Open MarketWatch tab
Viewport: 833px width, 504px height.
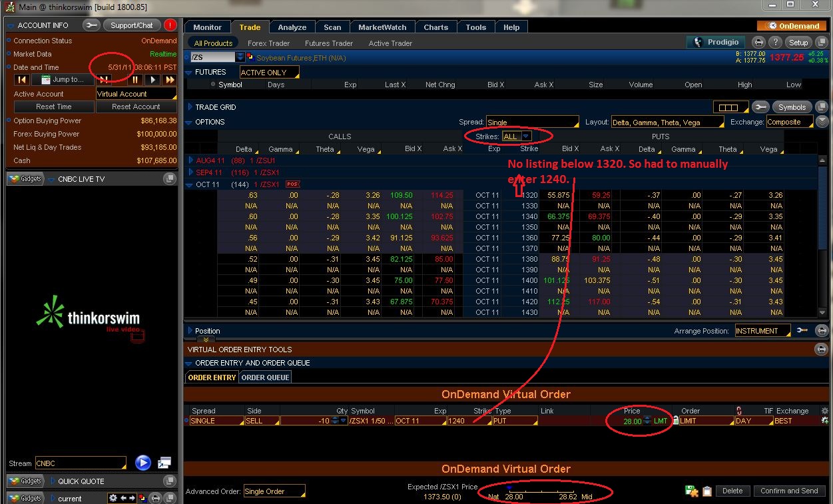tap(382, 27)
